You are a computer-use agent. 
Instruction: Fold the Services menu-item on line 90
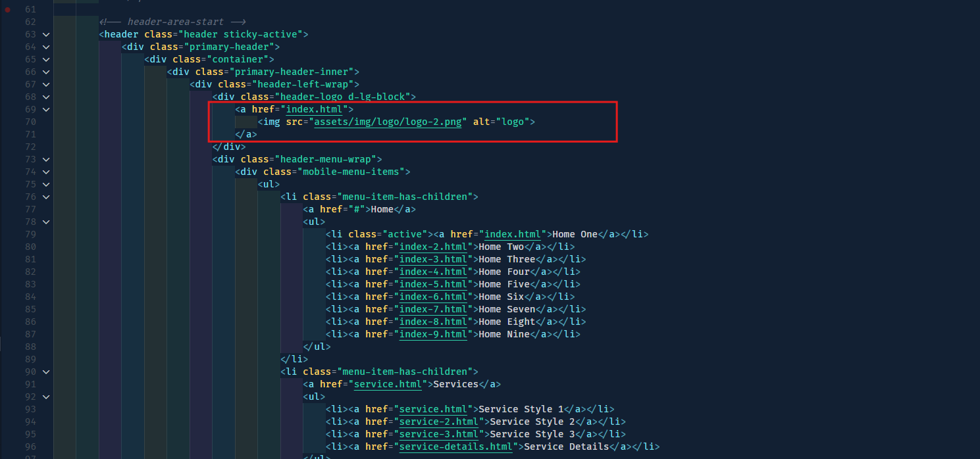(x=45, y=371)
